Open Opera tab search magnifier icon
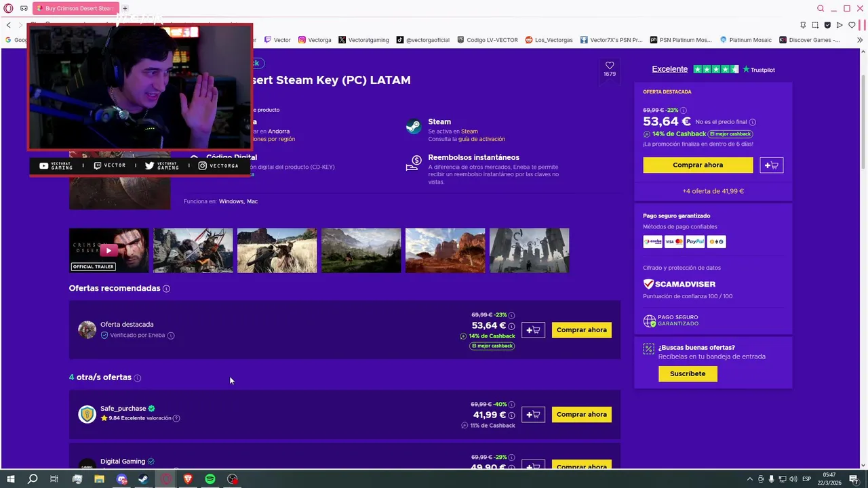The height and width of the screenshot is (488, 868). [821, 8]
